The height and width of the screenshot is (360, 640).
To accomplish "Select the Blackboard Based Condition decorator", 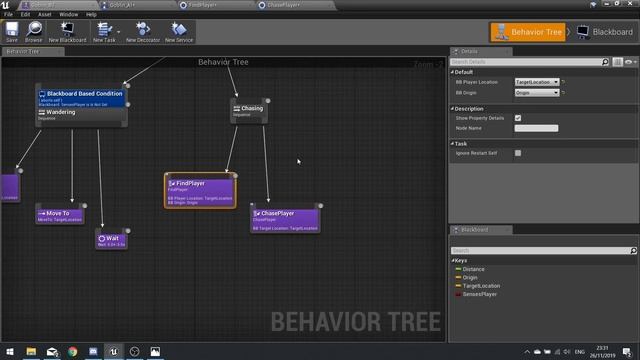I will pyautogui.click(x=81, y=98).
